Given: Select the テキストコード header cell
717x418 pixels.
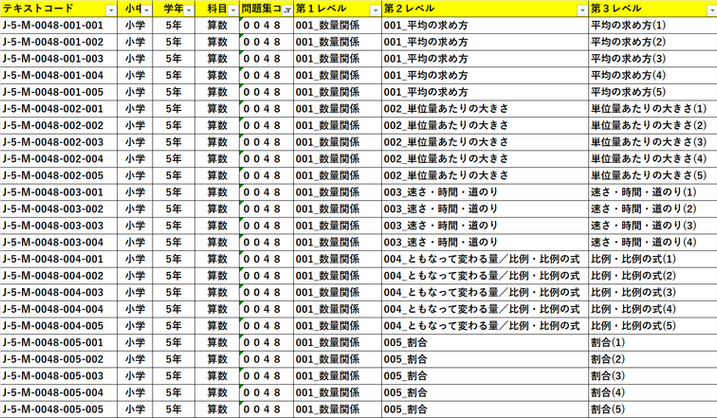Looking at the screenshot, I should pos(59,9).
